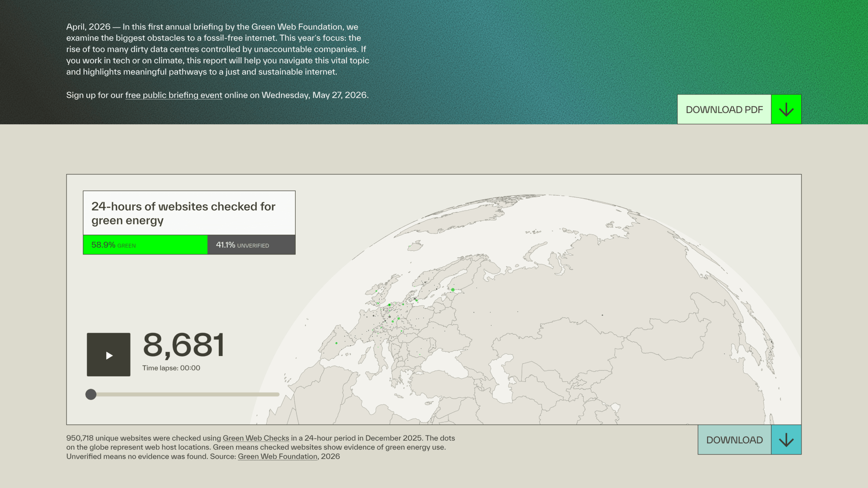The height and width of the screenshot is (488, 868).
Task: Click the green arrow beside DOWNLOAD PDF
Action: click(x=786, y=109)
